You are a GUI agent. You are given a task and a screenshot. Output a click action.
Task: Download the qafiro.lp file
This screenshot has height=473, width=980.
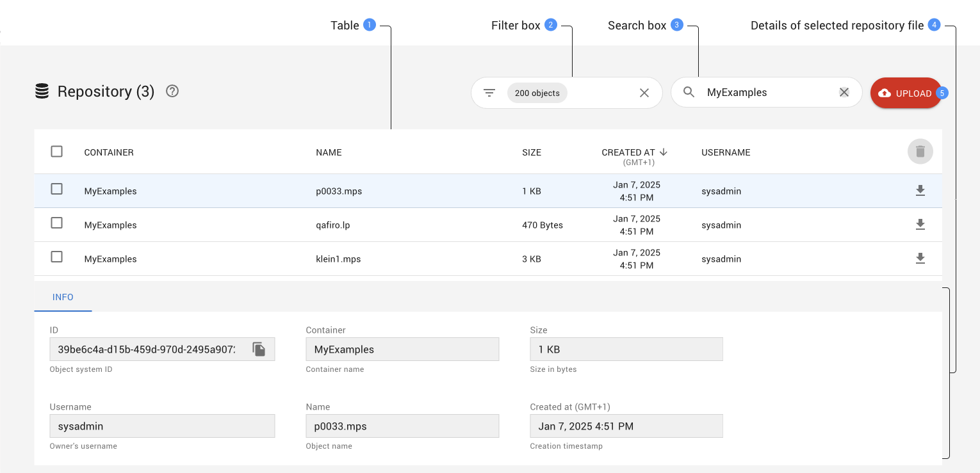coord(920,225)
